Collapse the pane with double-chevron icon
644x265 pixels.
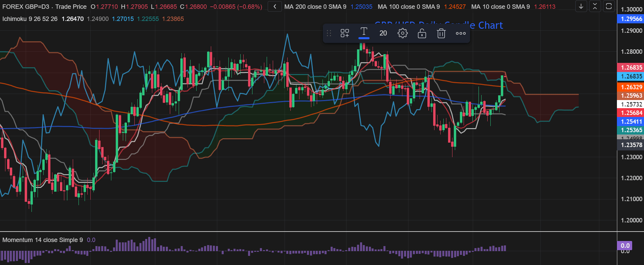pyautogui.click(x=595, y=6)
